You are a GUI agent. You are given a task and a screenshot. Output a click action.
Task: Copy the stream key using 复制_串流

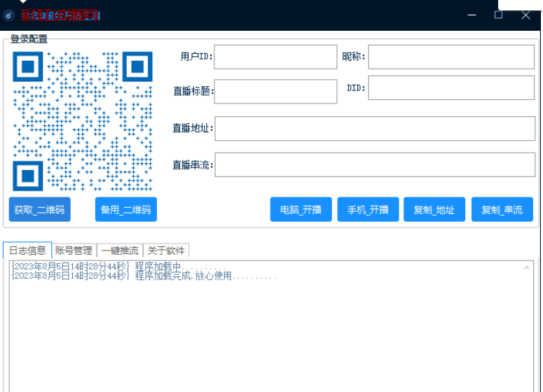pyautogui.click(x=502, y=209)
